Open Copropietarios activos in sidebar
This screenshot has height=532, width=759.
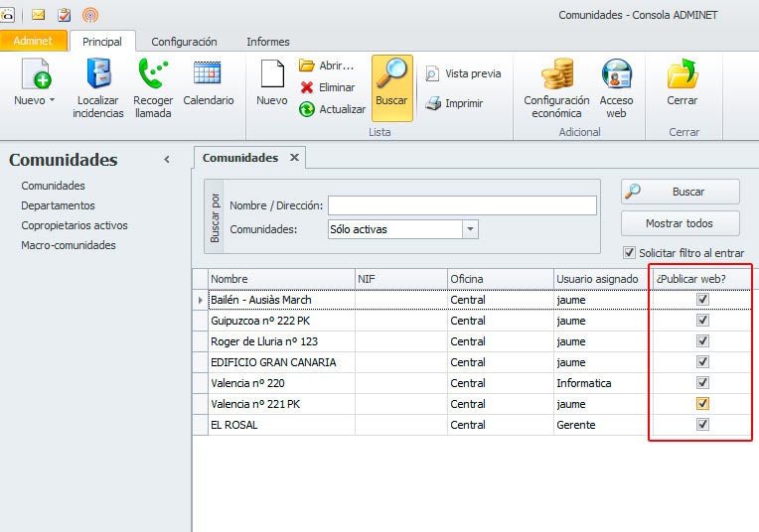(x=75, y=225)
